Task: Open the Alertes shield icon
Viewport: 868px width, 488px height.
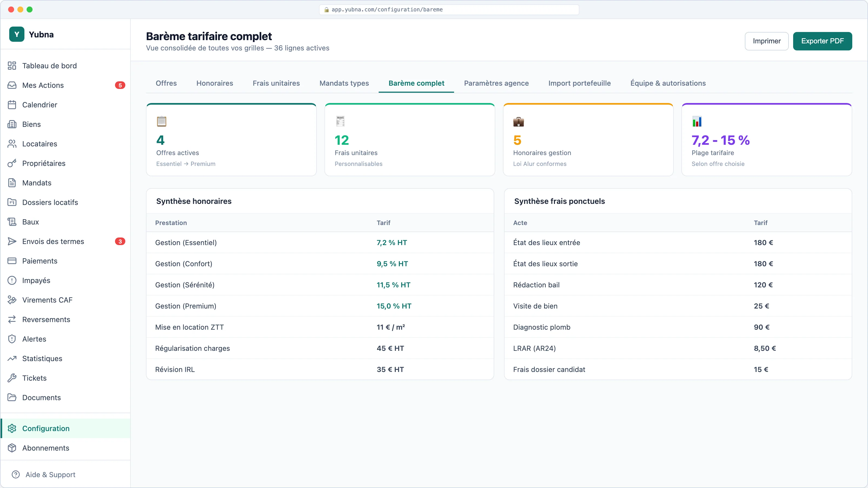Action: [12, 339]
